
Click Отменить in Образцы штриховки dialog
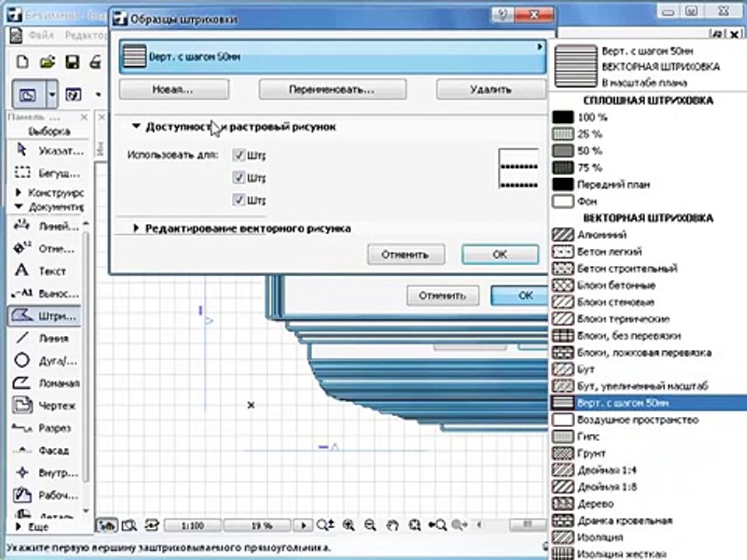point(406,255)
